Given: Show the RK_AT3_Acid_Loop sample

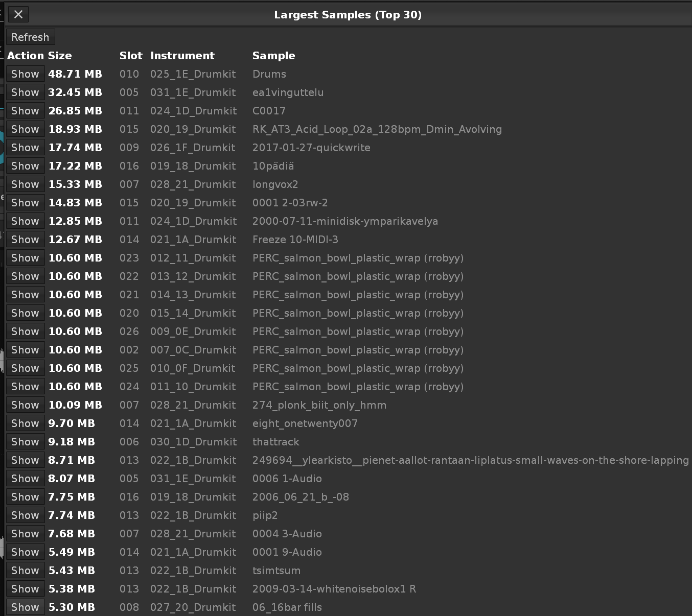Looking at the screenshot, I should [x=25, y=129].
